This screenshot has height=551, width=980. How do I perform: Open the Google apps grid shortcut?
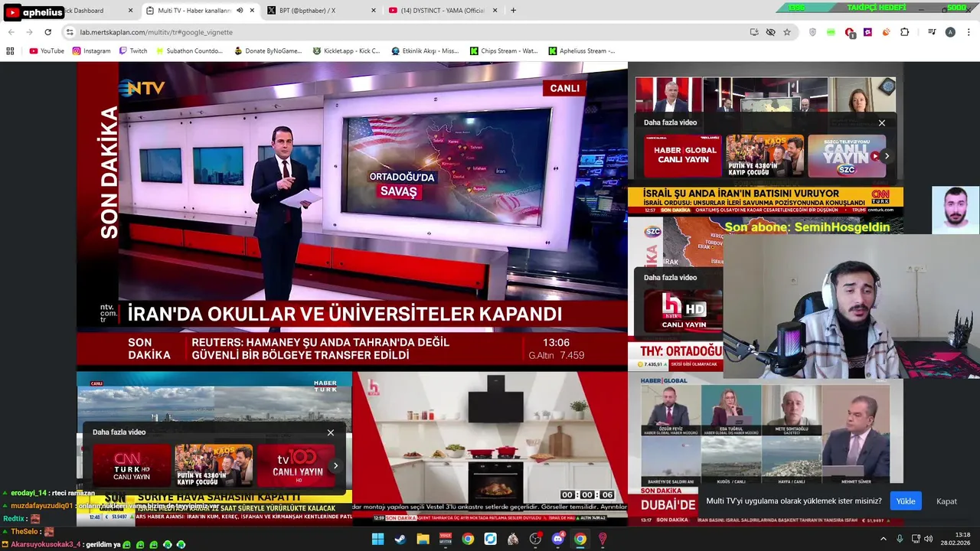10,51
